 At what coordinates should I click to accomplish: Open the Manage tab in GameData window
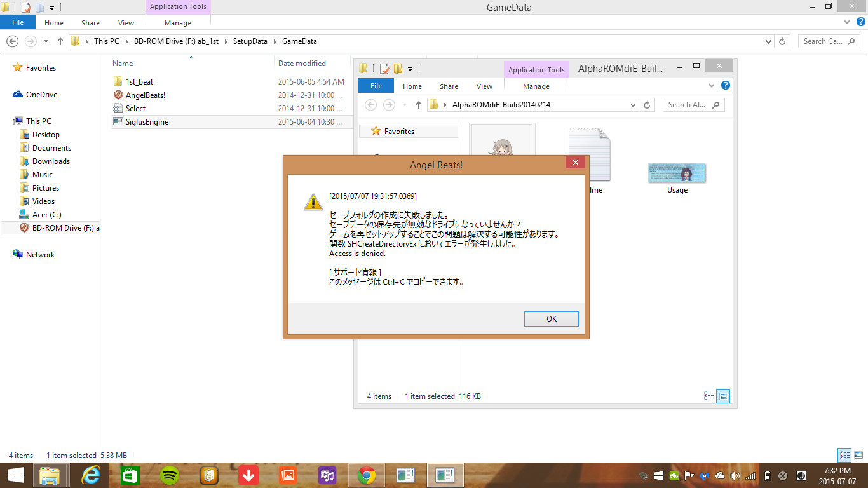(178, 23)
